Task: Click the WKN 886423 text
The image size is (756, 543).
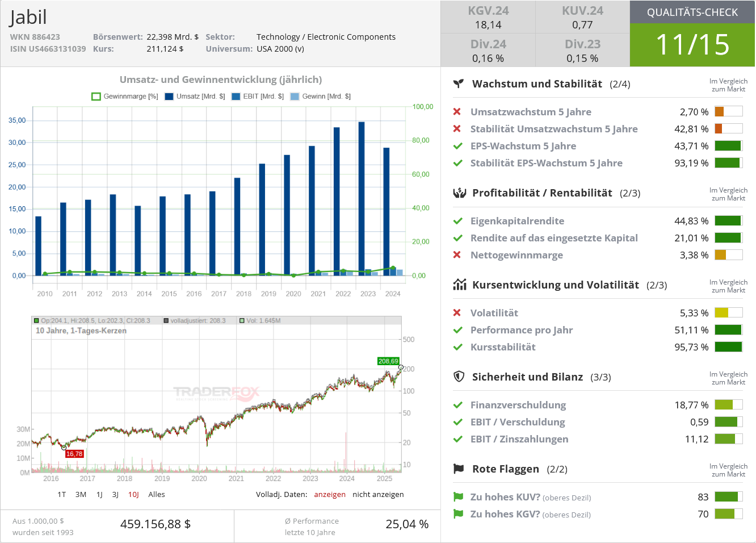Action: 35,37
